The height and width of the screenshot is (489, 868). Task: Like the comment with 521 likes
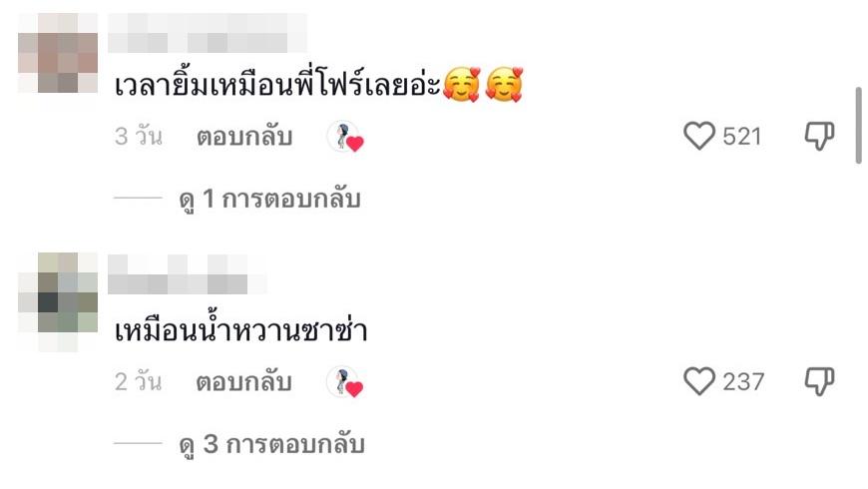click(699, 136)
